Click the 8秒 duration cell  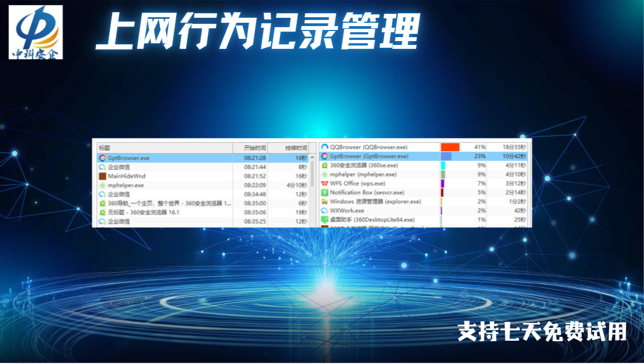click(303, 167)
